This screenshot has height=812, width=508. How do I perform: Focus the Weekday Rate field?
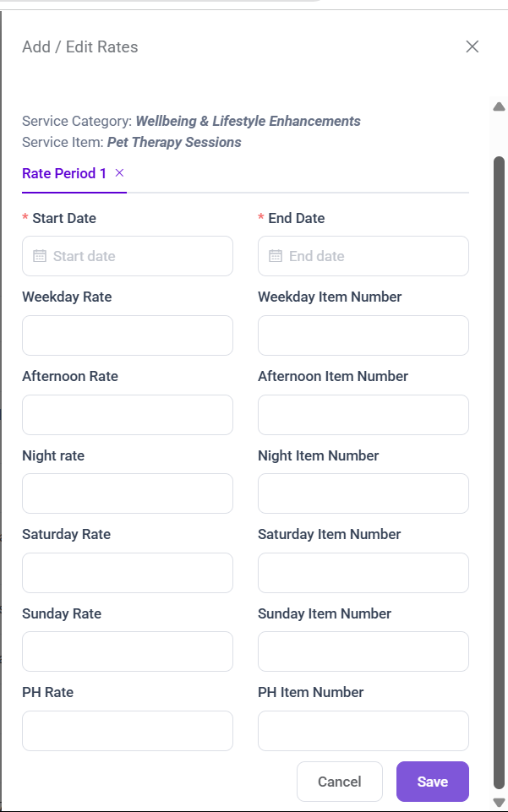128,335
